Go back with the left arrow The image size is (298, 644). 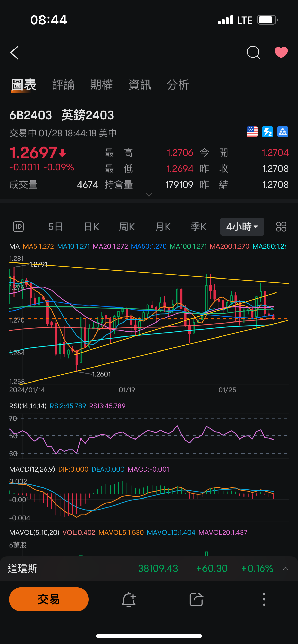[x=14, y=53]
